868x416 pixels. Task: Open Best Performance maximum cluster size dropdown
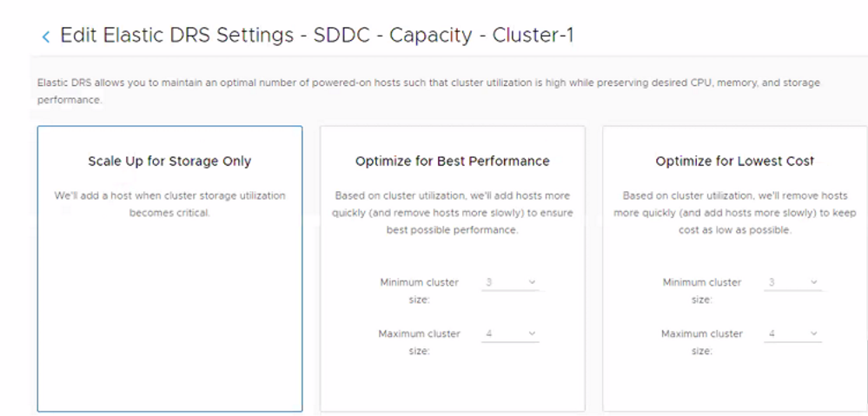(510, 333)
